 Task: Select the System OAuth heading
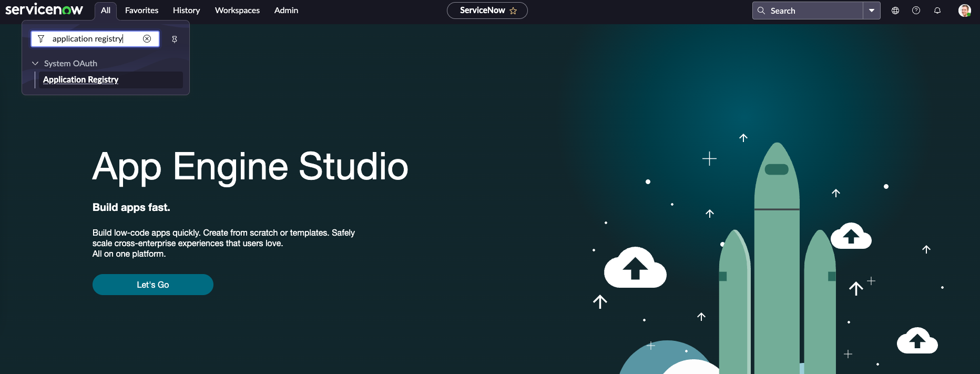coord(70,64)
